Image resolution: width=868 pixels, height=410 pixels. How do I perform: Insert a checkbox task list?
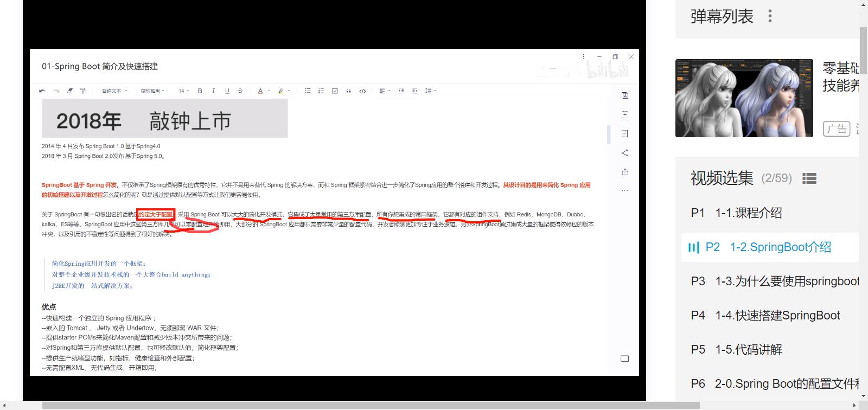click(x=335, y=91)
